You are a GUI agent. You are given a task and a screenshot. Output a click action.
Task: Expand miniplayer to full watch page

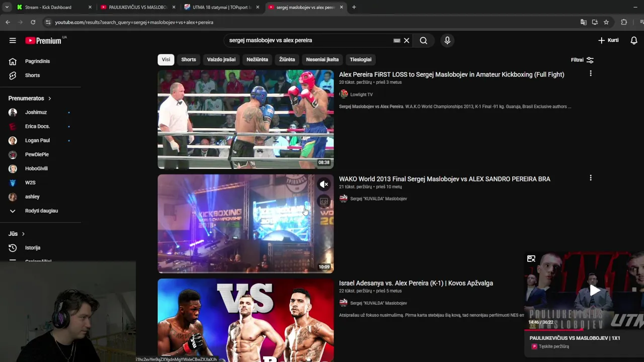pyautogui.click(x=531, y=259)
